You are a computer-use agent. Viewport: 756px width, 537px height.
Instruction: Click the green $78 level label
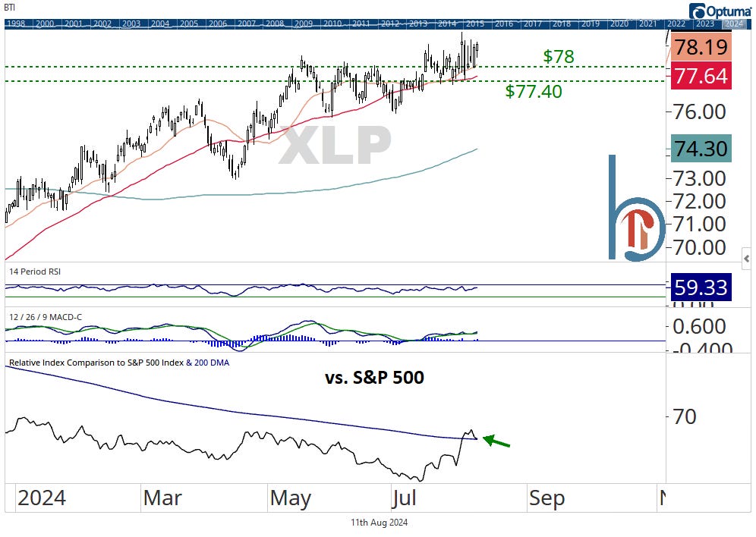pos(559,56)
